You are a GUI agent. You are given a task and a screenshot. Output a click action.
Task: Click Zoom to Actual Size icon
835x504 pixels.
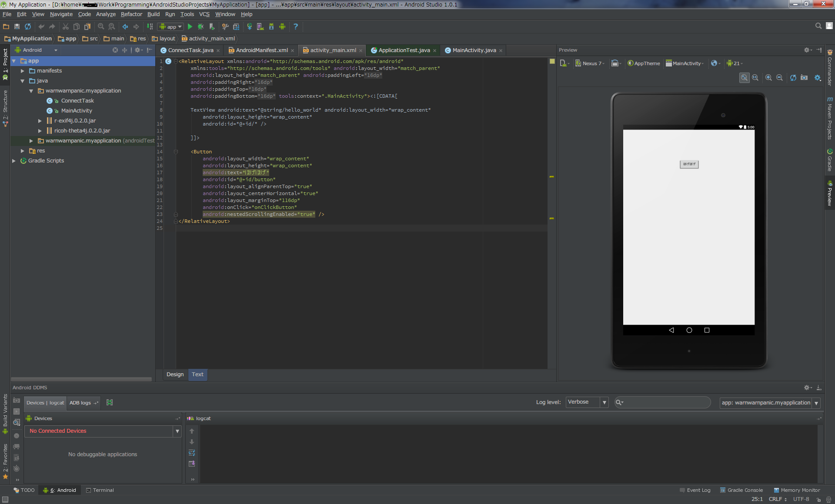click(755, 77)
